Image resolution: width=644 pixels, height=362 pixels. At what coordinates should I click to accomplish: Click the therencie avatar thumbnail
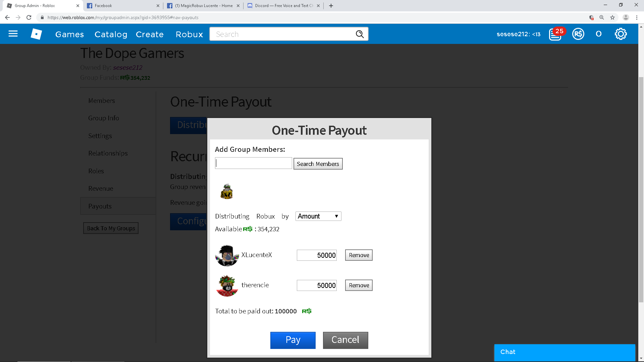pyautogui.click(x=227, y=286)
